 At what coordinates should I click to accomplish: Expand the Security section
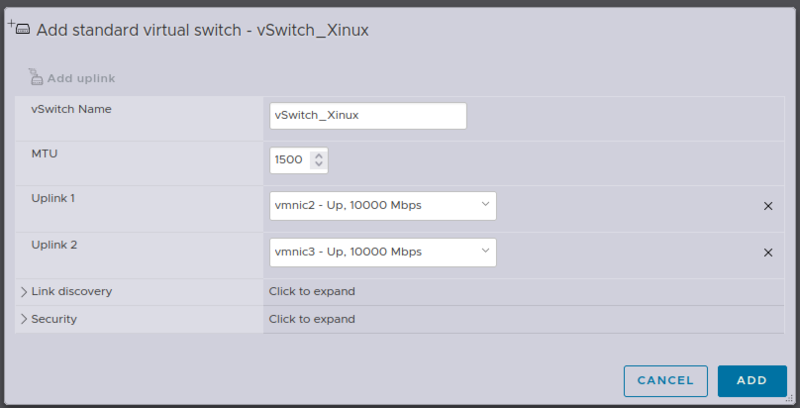pos(24,319)
